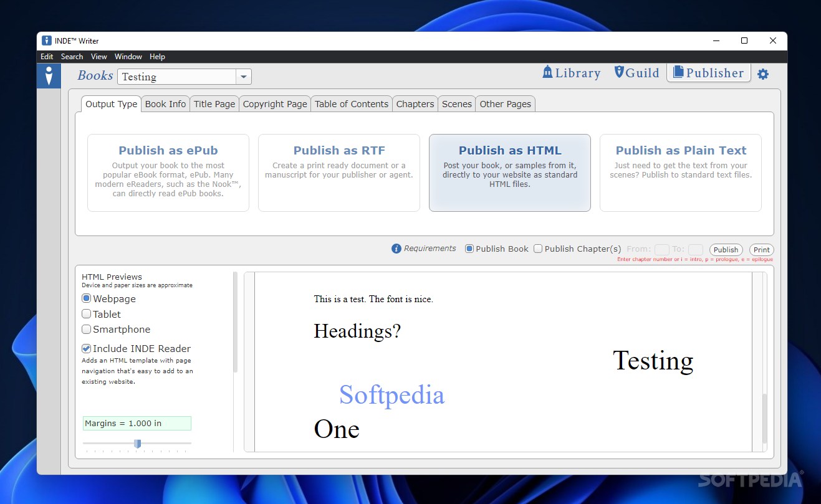Click the To chapter input field
Screen dimensions: 821x504
coord(696,249)
